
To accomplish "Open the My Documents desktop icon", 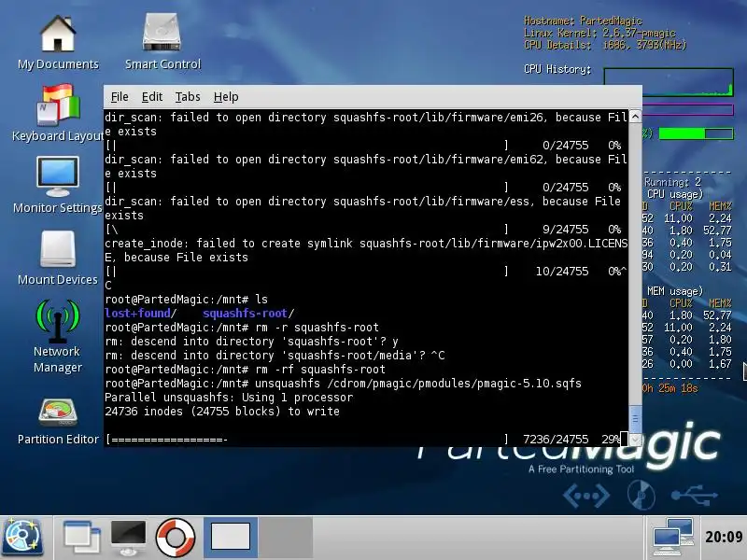I will tap(58, 43).
